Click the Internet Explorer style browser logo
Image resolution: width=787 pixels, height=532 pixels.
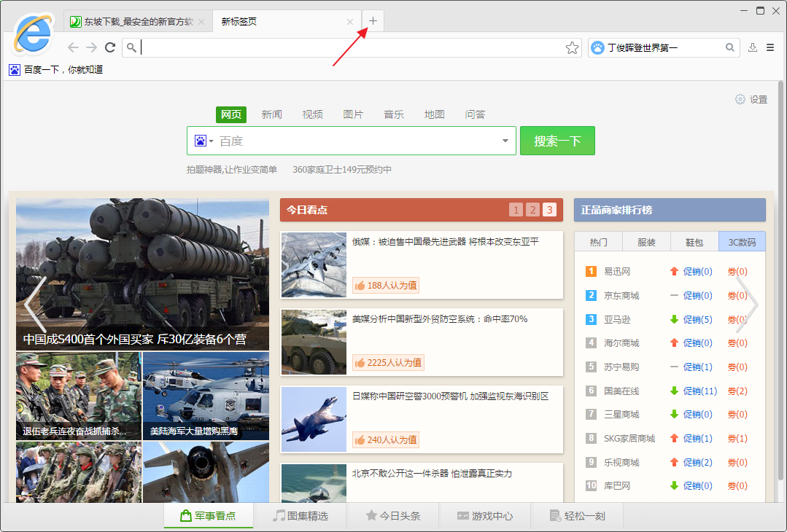(33, 34)
